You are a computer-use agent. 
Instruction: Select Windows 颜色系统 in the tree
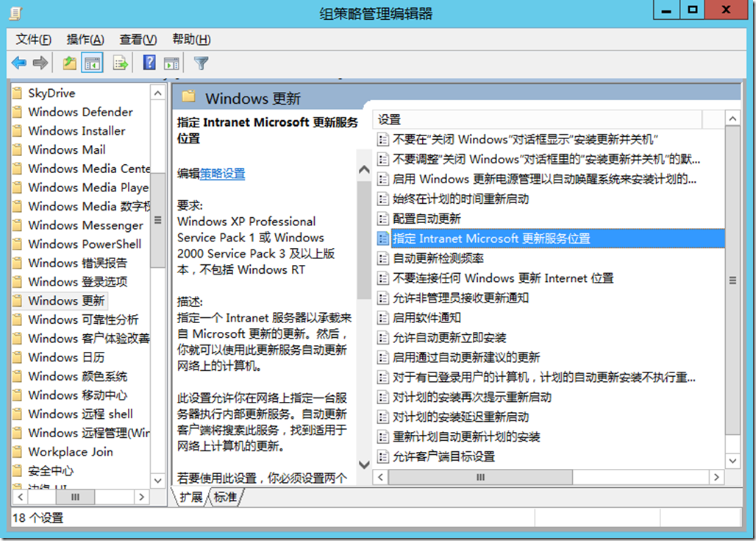[78, 376]
